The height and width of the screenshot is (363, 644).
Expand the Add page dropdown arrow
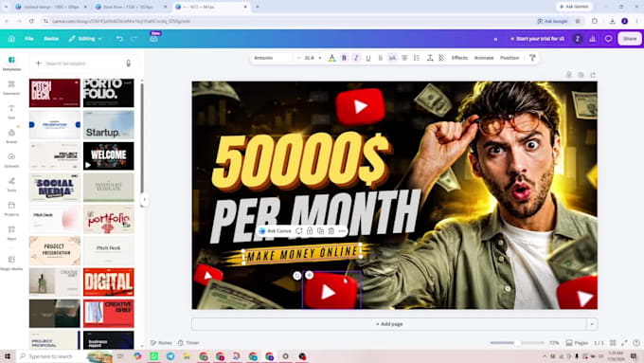coord(592,324)
